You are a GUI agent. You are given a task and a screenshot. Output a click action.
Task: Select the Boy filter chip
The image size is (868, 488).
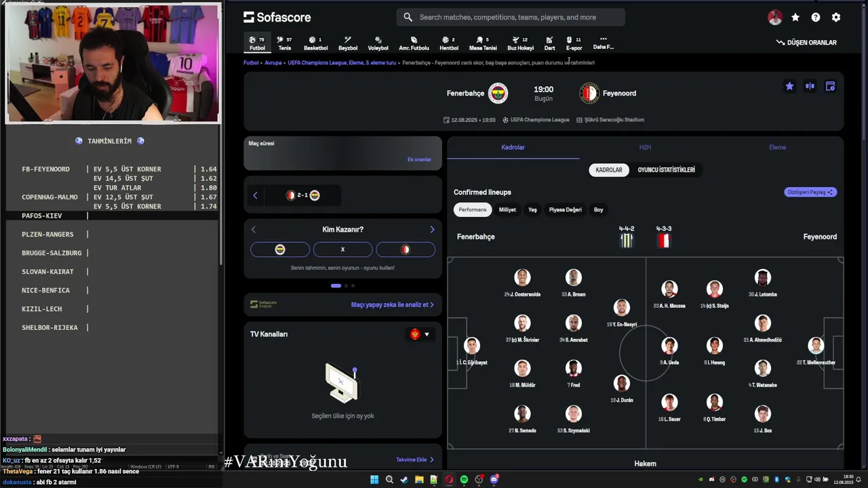click(598, 209)
